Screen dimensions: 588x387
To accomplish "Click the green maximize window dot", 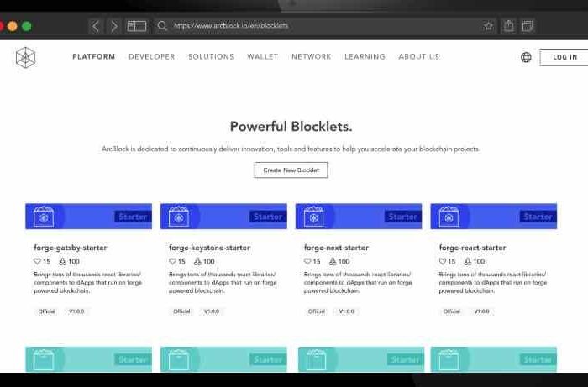I will click(27, 26).
